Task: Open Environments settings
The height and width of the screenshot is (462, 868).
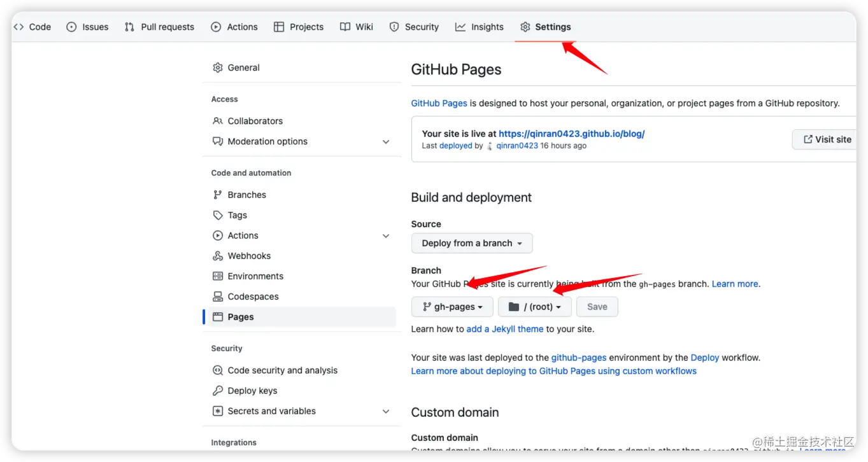Action: (x=299, y=276)
